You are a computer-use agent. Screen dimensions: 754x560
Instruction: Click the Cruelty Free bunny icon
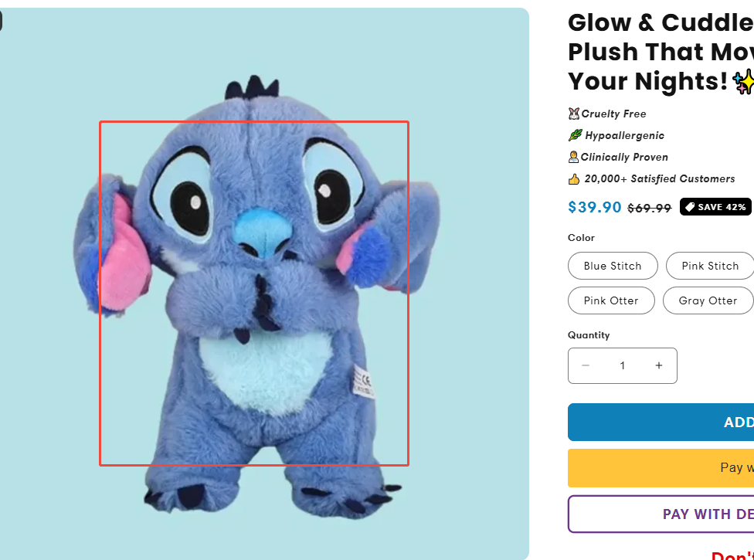573,114
